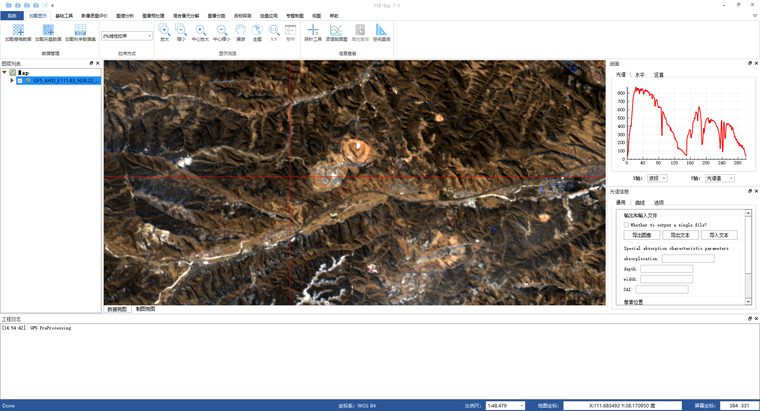Click the load vector data icon
Screen dimensions: 760x411
click(x=48, y=30)
